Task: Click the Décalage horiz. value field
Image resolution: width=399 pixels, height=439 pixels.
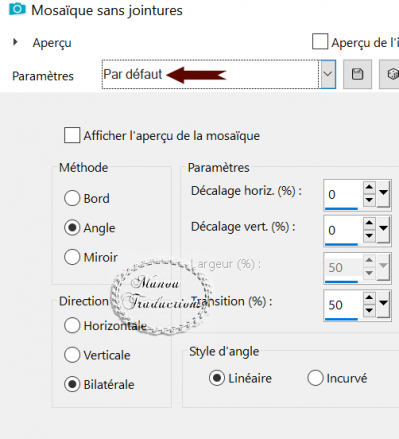Action: (x=343, y=194)
